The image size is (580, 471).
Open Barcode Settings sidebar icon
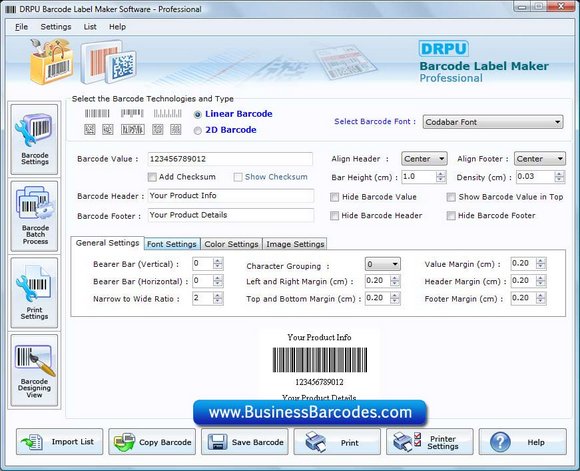click(34, 139)
